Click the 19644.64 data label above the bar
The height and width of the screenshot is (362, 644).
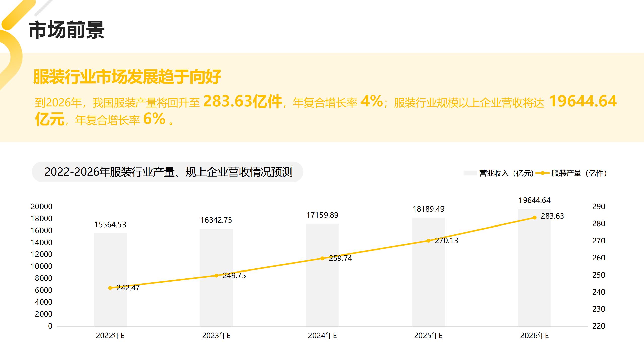tap(534, 200)
